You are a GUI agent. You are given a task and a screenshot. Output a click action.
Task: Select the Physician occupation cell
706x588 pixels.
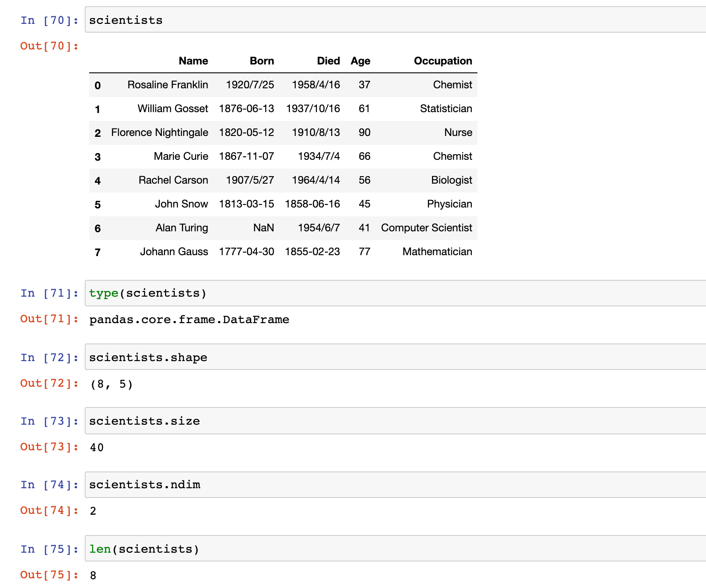coord(449,204)
